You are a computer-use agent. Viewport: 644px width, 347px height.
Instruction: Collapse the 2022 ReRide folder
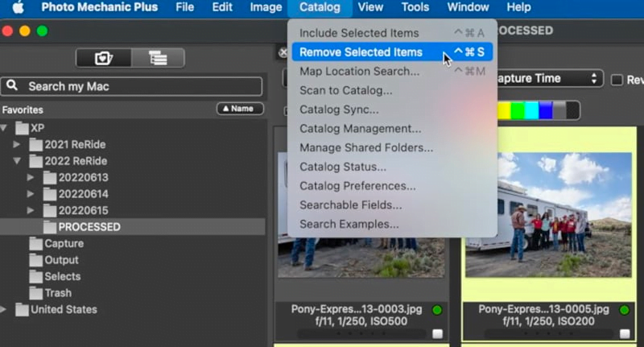pos(17,161)
